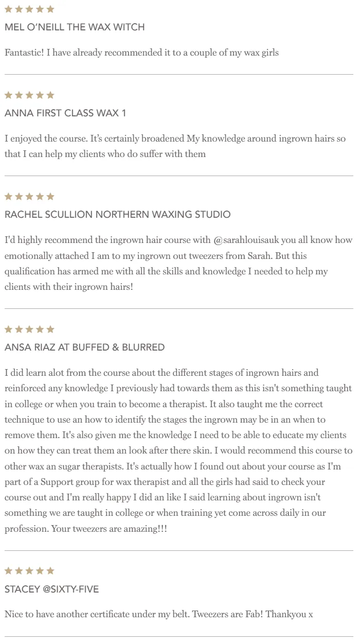Select the first star above Rachel Scullion's review

[x=9, y=197]
